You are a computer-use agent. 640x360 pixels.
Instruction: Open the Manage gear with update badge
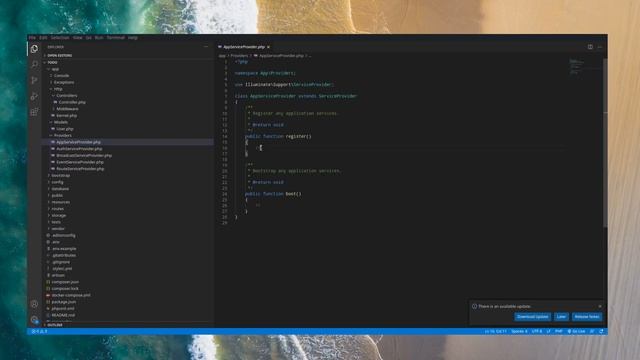34,320
